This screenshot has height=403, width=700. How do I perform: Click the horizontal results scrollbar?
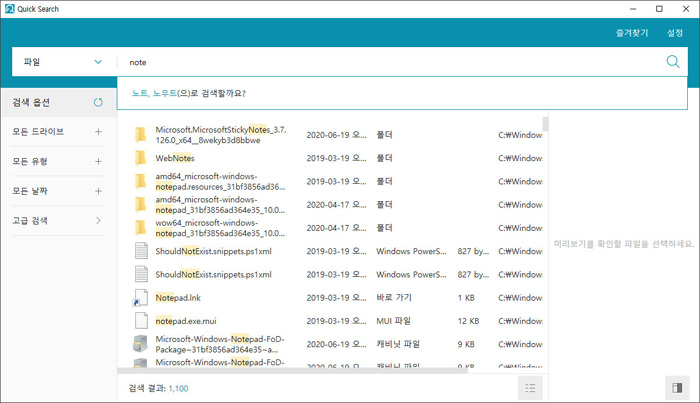pyautogui.click(x=292, y=370)
